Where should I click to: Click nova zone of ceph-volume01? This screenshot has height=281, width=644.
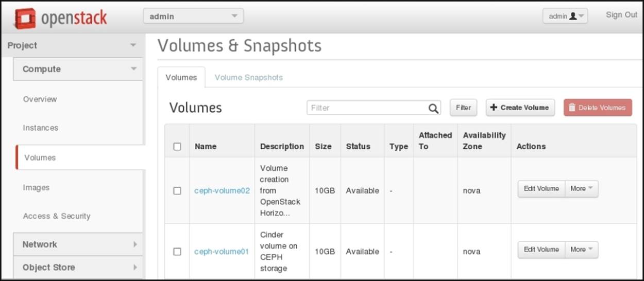click(x=471, y=252)
